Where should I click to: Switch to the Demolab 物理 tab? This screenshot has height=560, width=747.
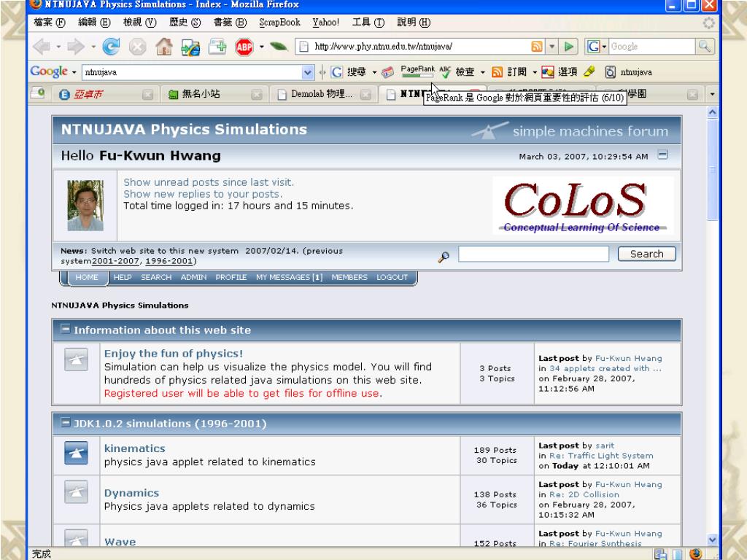click(x=323, y=94)
